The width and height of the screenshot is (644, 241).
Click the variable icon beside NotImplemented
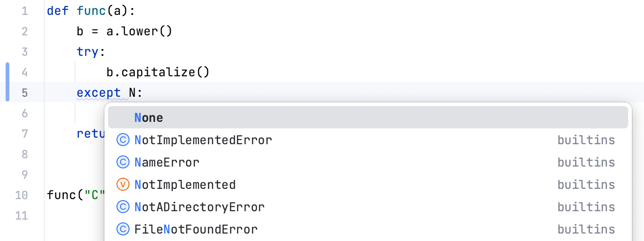pos(123,185)
